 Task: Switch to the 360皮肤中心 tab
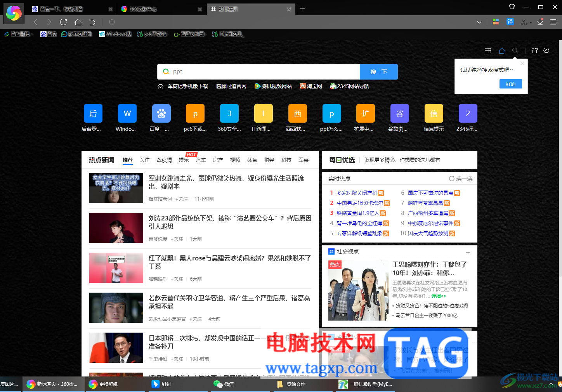coord(161,9)
